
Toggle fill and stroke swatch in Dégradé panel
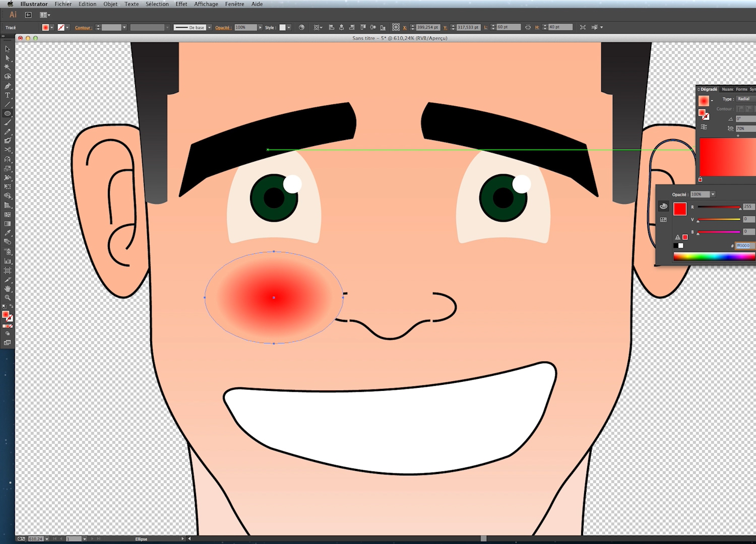click(704, 114)
